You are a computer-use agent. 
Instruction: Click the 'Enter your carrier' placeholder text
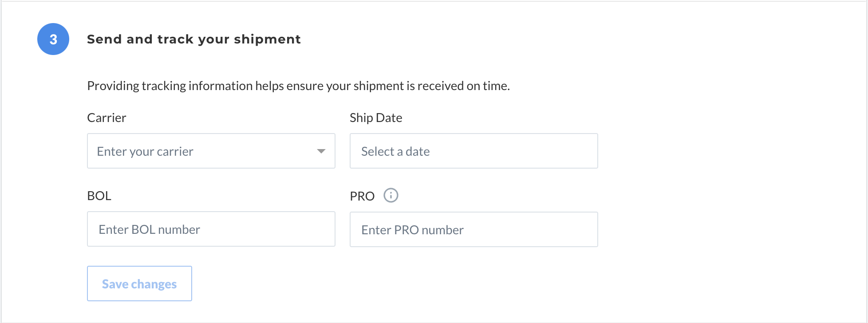point(145,152)
